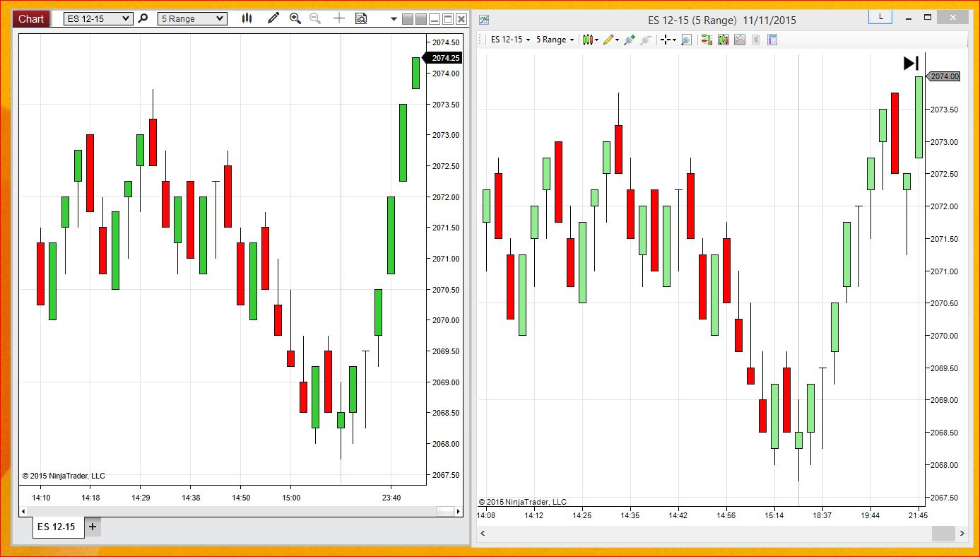
Task: Open the 5 Range interval dropdown in right chart
Action: point(555,40)
